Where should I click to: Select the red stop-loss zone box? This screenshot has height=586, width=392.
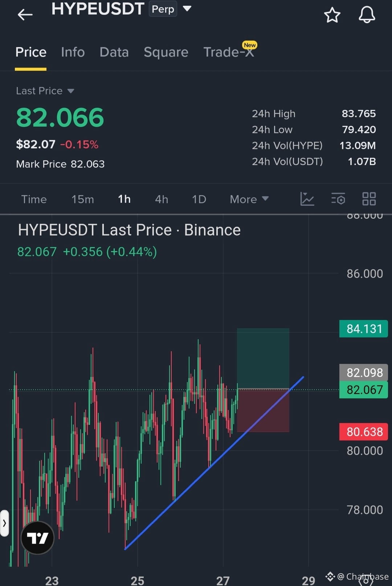click(263, 410)
